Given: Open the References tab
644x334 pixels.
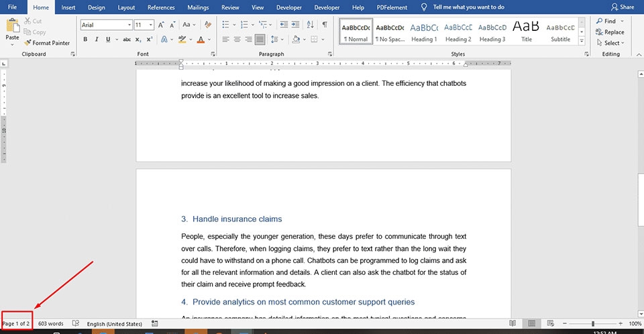Looking at the screenshot, I should [161, 7].
